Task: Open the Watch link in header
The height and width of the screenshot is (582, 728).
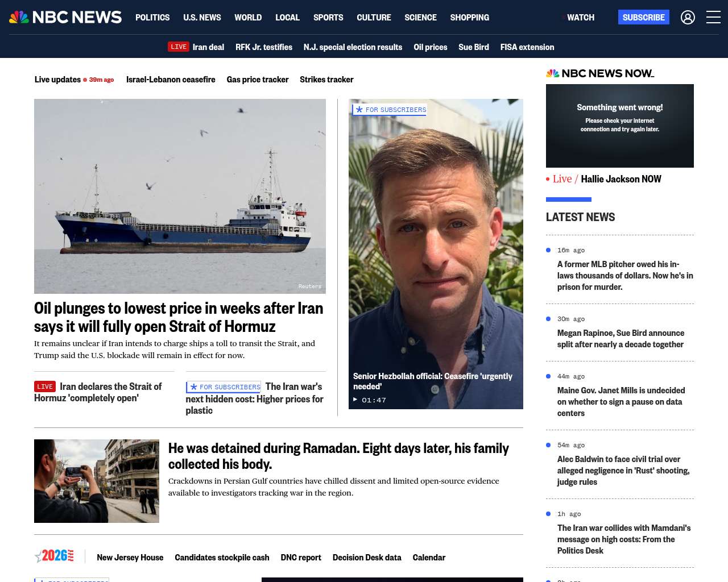Action: click(580, 18)
